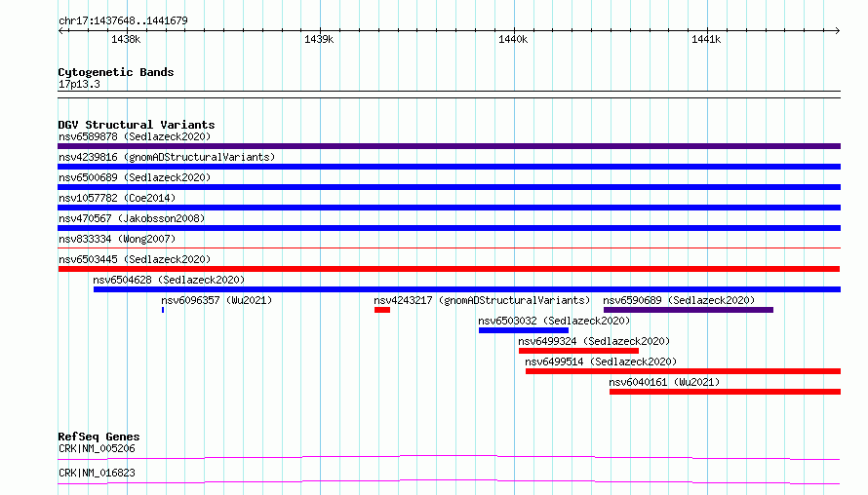Click the left arrow of the ruler

60,30
